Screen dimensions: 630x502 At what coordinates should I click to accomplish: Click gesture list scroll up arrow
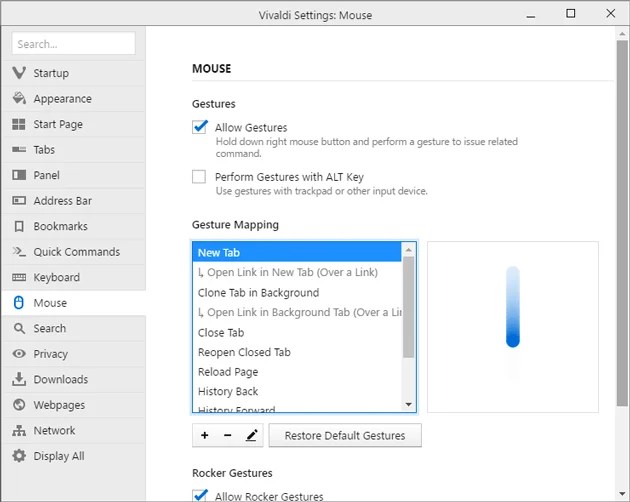409,250
